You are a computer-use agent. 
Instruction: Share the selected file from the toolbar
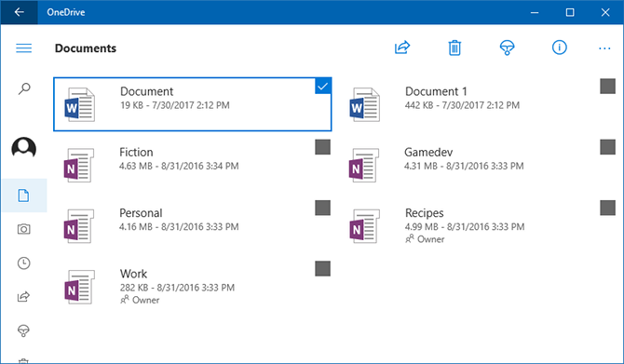coord(402,47)
